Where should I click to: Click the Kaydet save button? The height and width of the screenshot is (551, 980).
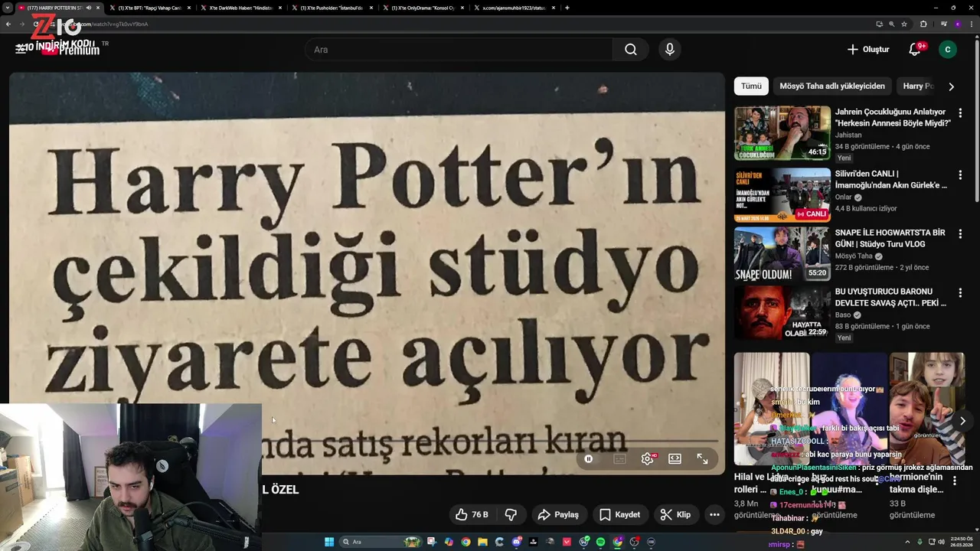[619, 514]
